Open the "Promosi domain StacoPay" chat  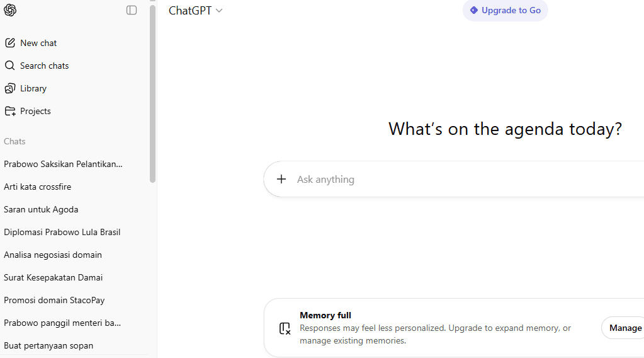tap(54, 300)
